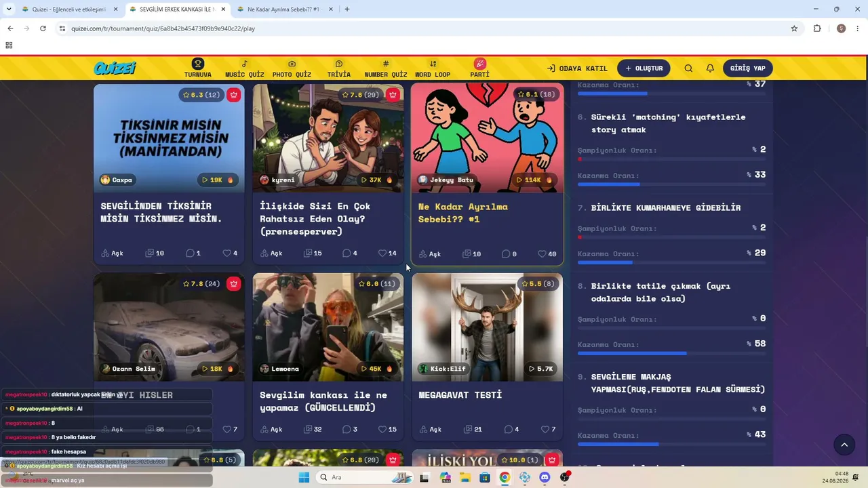The image size is (868, 488).
Task: Open comments on 'Sevgilinden Tiksinir Misin' card
Action: [x=193, y=253]
